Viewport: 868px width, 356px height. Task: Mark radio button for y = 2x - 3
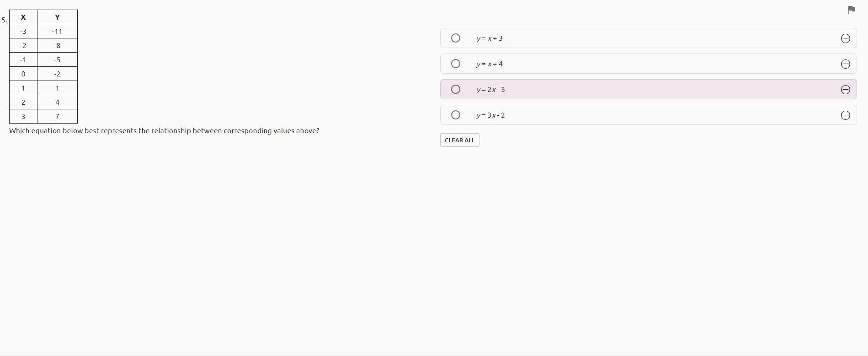tap(455, 89)
